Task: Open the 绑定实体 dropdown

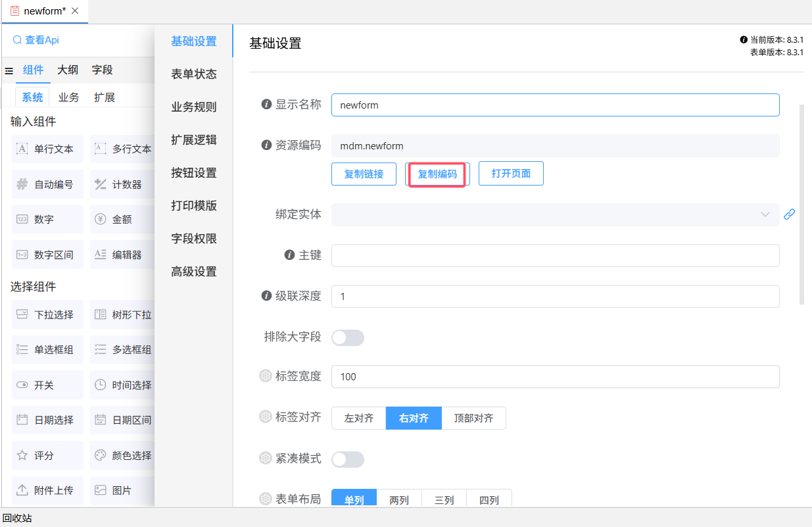Action: (554, 214)
